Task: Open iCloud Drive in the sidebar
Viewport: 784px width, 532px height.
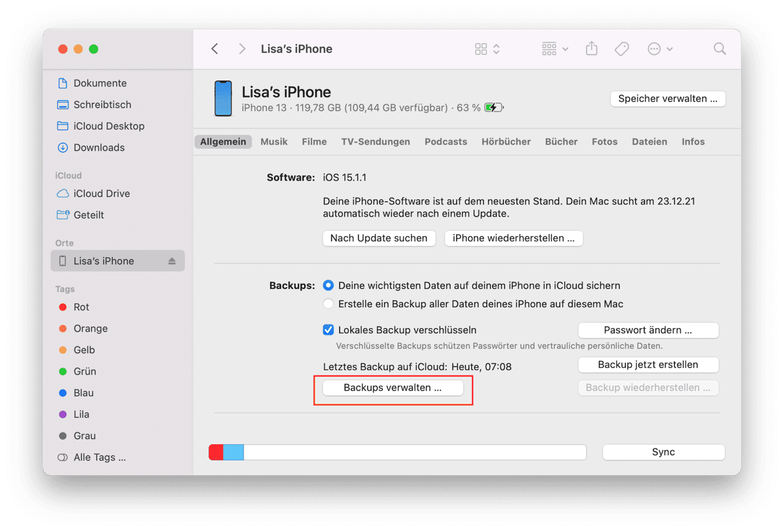Action: click(101, 193)
